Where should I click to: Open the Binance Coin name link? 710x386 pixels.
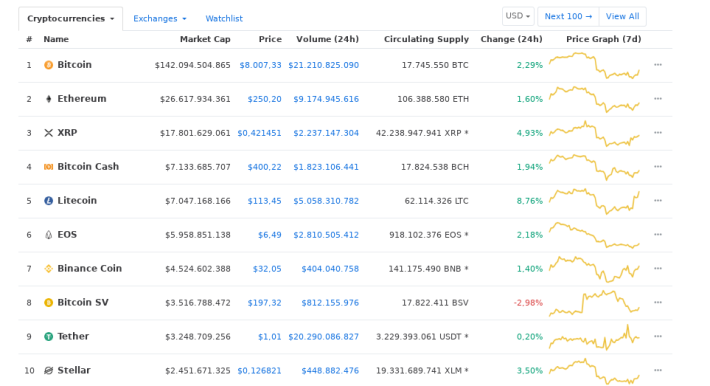[90, 269]
